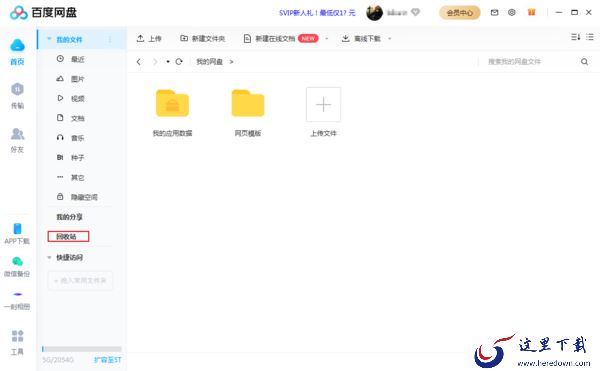This screenshot has width=600, height=371.
Task: Open the navigation history dropdown dot
Action: [x=168, y=62]
